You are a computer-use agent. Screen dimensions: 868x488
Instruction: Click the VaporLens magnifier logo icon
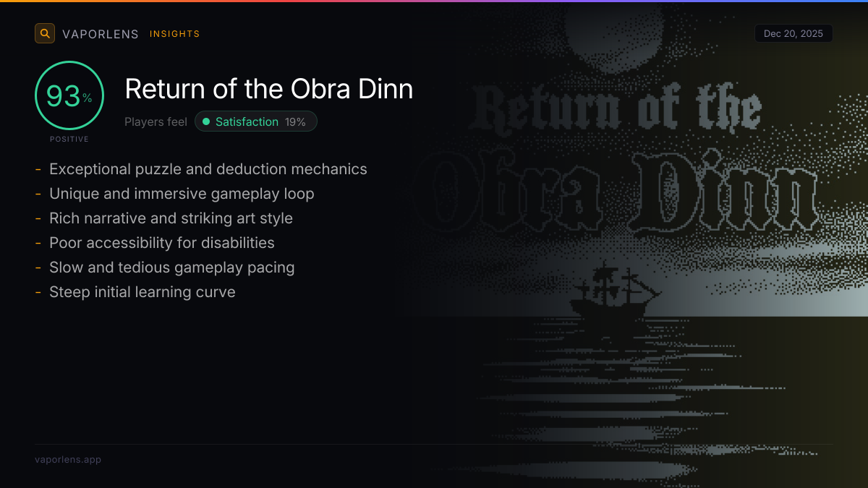[x=45, y=33]
